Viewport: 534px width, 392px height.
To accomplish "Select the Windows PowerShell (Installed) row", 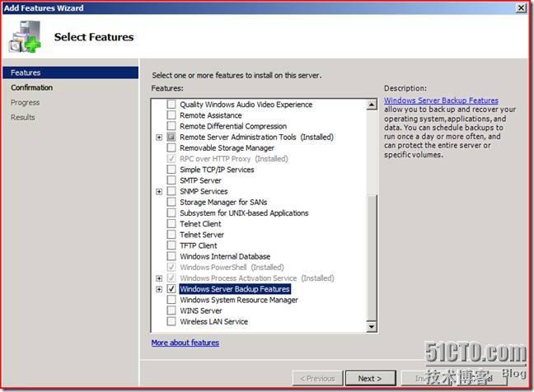I will tap(232, 267).
